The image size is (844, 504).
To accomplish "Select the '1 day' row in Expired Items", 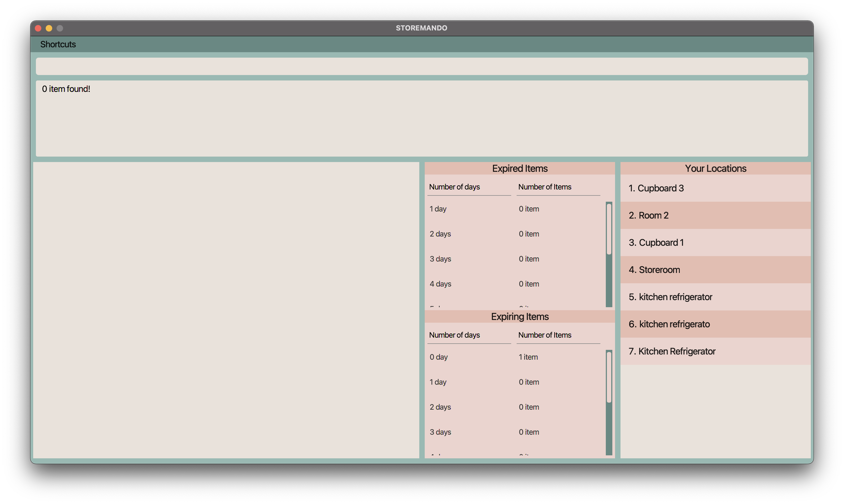I will point(514,209).
